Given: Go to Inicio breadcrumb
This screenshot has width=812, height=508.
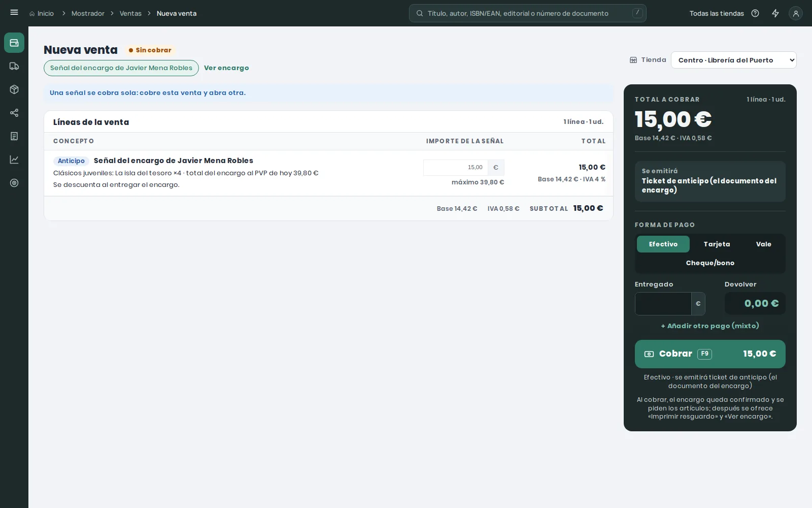Looking at the screenshot, I should 42,13.
